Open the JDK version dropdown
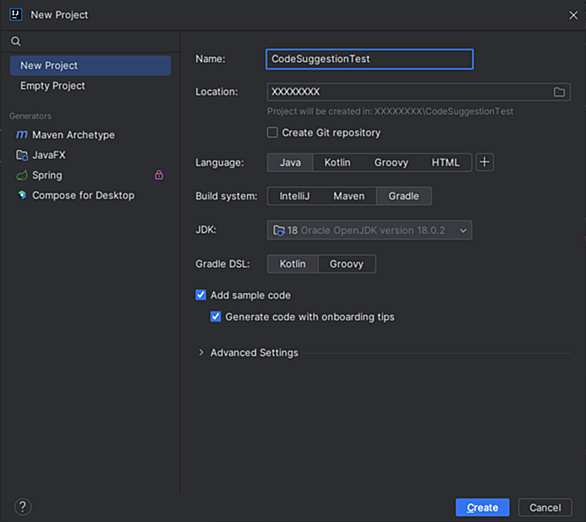The height and width of the screenshot is (522, 586). pos(369,230)
